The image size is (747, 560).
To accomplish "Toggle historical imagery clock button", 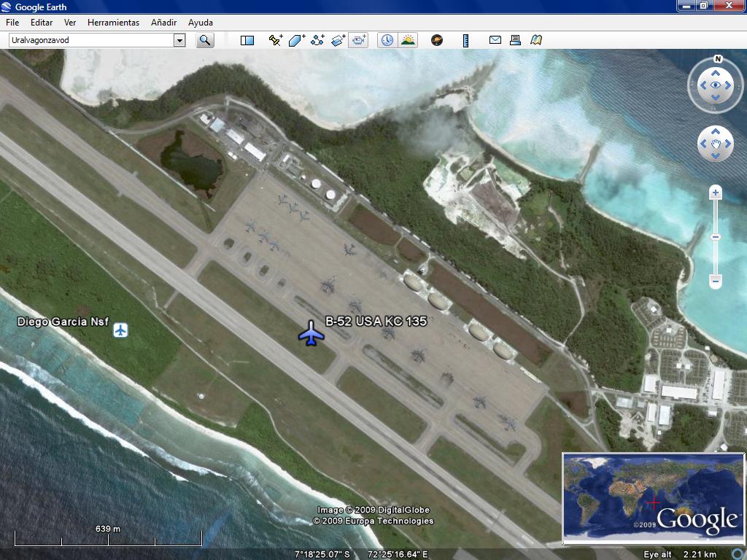I will tap(387, 40).
